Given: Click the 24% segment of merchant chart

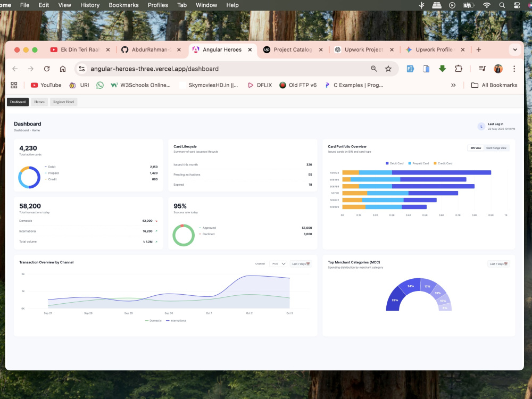Looking at the screenshot, I should click(410, 287).
